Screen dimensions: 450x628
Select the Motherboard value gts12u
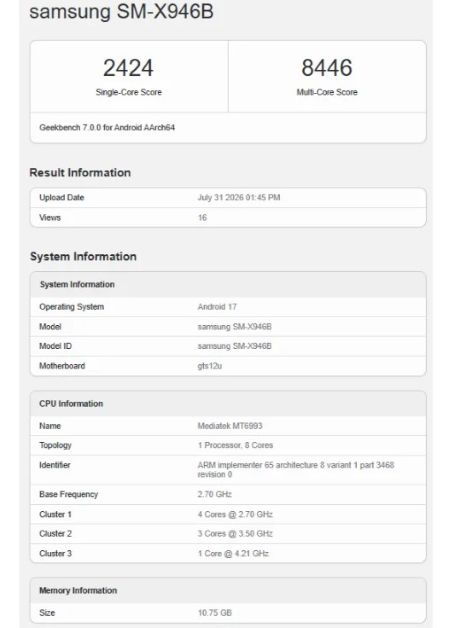coord(210,366)
